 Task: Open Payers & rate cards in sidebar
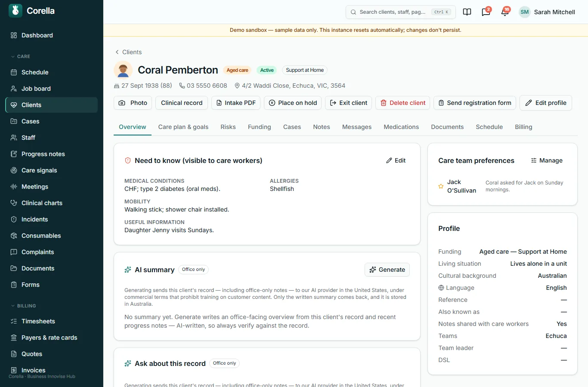click(52, 338)
